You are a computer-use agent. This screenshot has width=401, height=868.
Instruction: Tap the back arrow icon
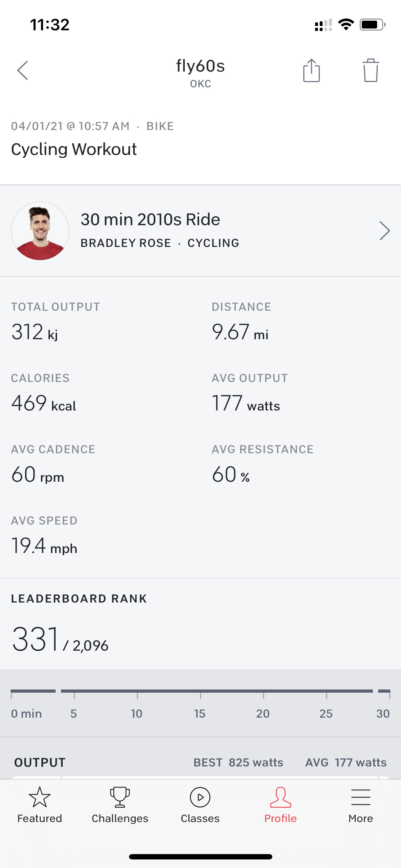(x=23, y=70)
